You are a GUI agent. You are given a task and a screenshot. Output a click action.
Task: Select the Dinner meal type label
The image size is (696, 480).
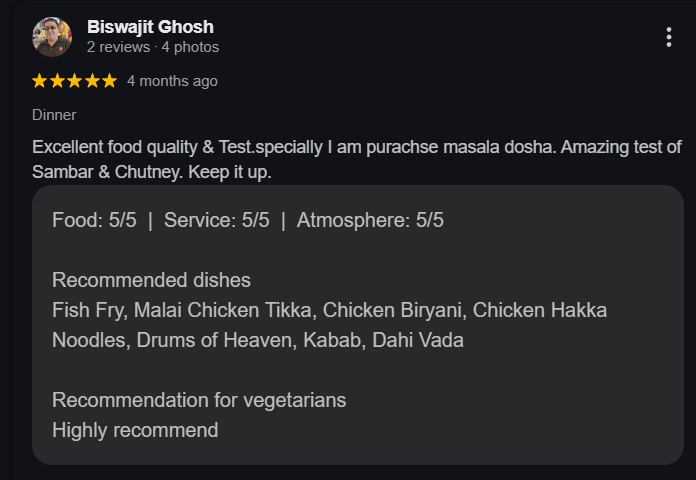tap(54, 115)
